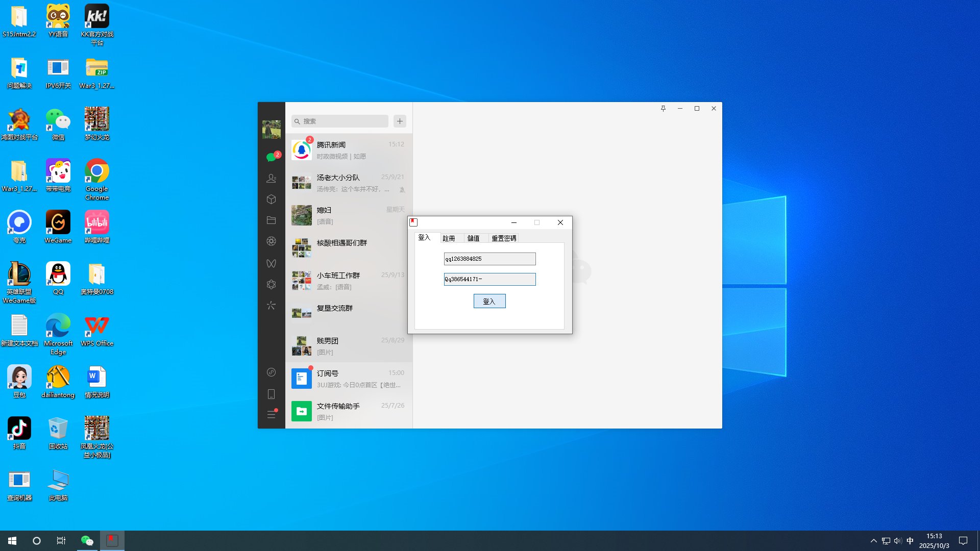The height and width of the screenshot is (551, 980).
Task: Open the 重置密碼 tab
Action: coord(503,238)
